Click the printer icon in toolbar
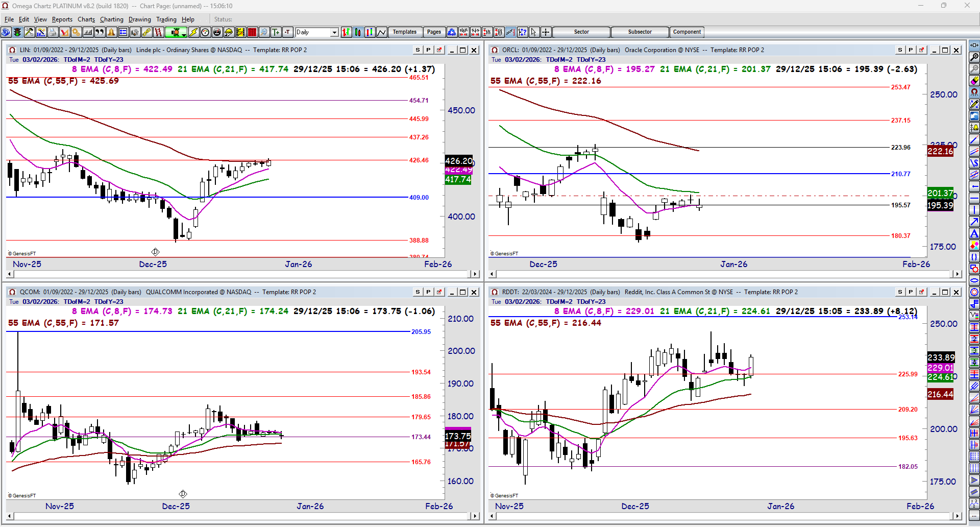 pyautogui.click(x=53, y=32)
